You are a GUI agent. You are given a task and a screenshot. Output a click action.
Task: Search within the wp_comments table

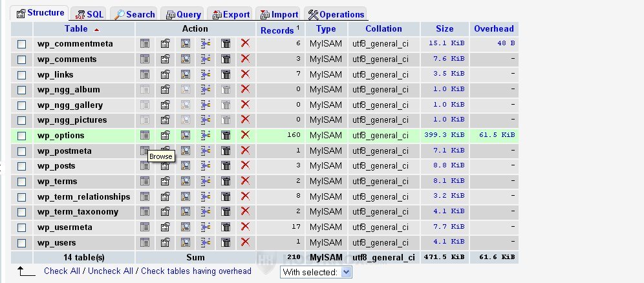pos(186,59)
